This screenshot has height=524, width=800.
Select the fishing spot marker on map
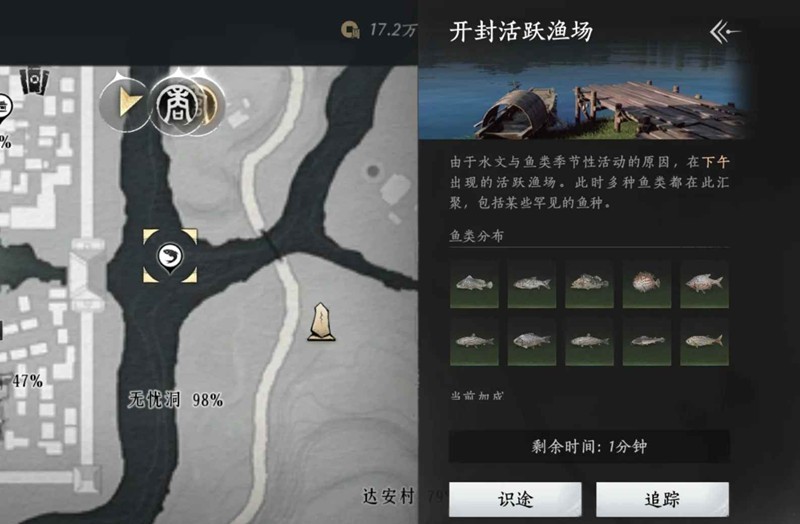pos(170,256)
